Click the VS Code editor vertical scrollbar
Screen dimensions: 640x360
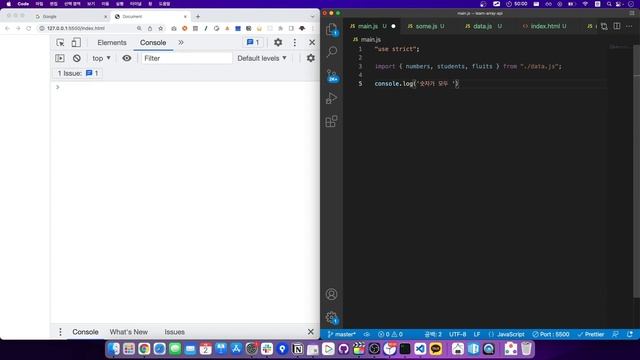pos(637,171)
